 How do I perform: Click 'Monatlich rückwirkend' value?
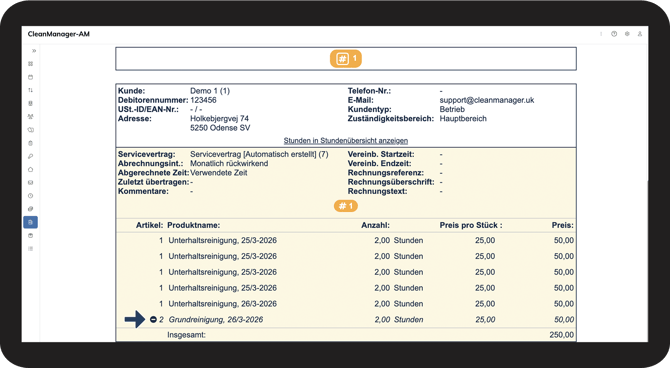(x=229, y=164)
